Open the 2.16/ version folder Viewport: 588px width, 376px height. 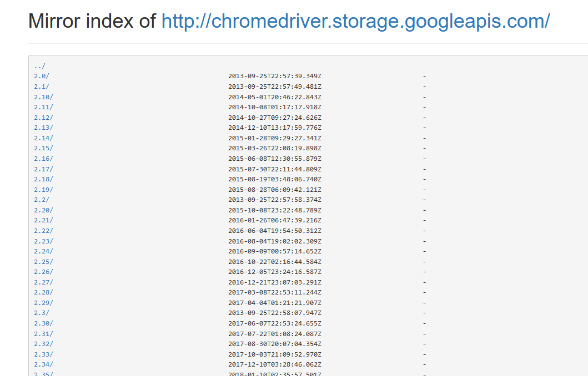pos(39,158)
